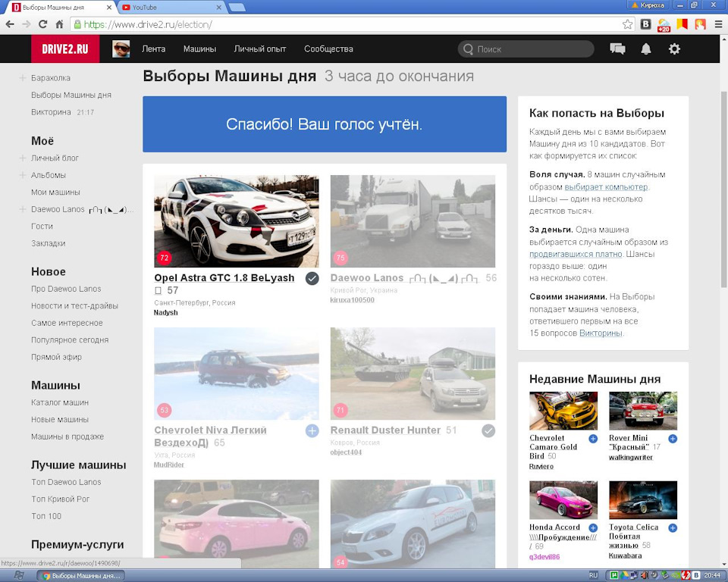This screenshot has height=582, width=728.
Task: Expand the Личный блог plus sign
Action: [22, 158]
